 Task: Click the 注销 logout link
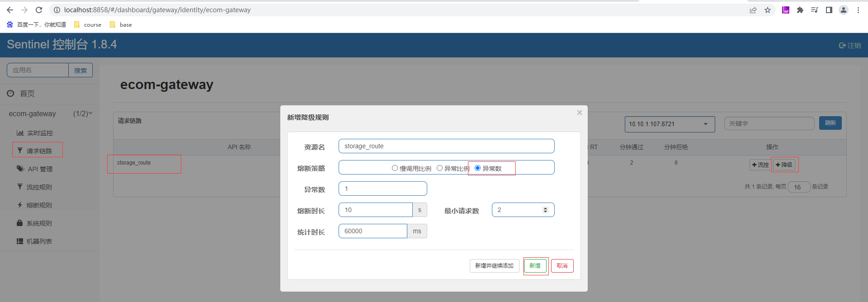pyautogui.click(x=850, y=45)
